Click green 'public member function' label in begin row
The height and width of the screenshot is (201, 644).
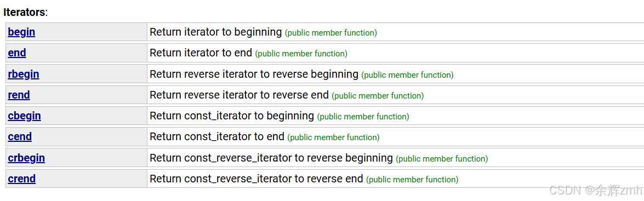tap(331, 33)
